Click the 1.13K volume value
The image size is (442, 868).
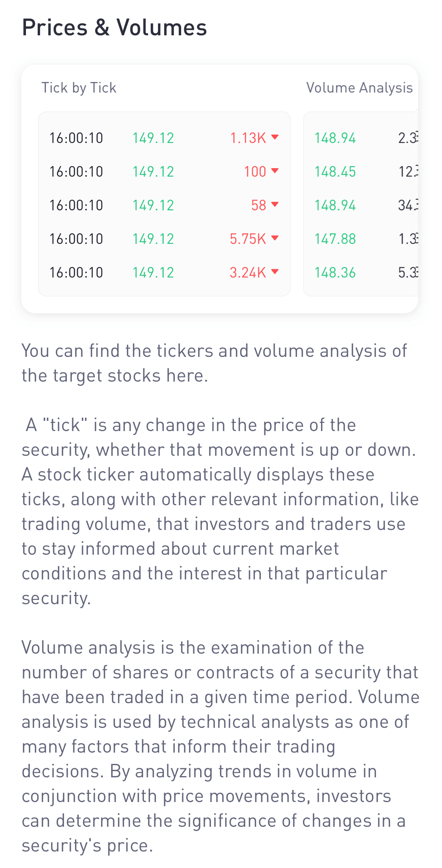[x=248, y=138]
